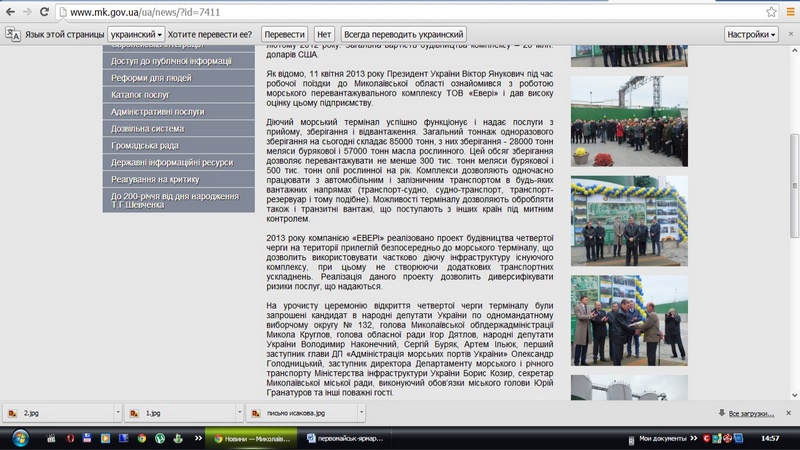Bookmark this page with the star icon
Screen dimensions: 800x450
771,12
